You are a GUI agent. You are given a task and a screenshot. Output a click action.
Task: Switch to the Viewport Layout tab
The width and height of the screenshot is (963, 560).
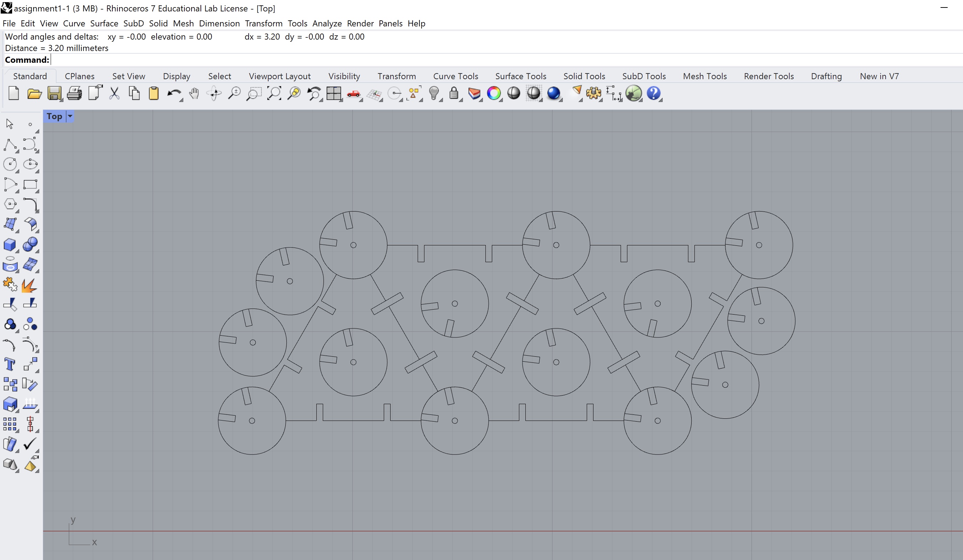click(x=280, y=76)
